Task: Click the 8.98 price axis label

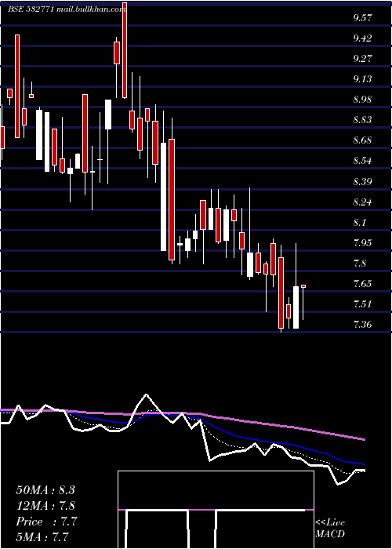Action: pyautogui.click(x=362, y=100)
